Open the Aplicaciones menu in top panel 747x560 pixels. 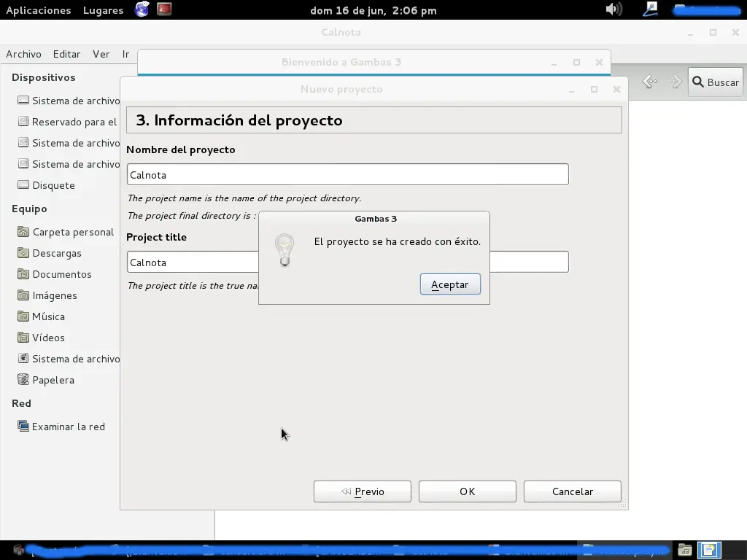pos(39,10)
